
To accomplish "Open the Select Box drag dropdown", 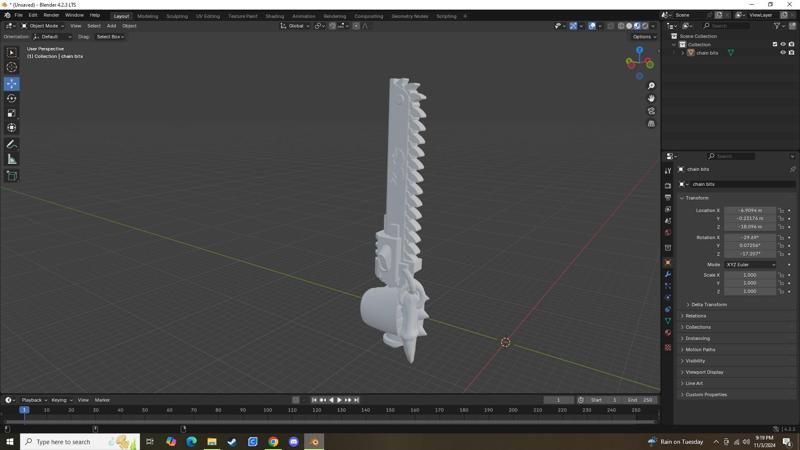I will [110, 37].
